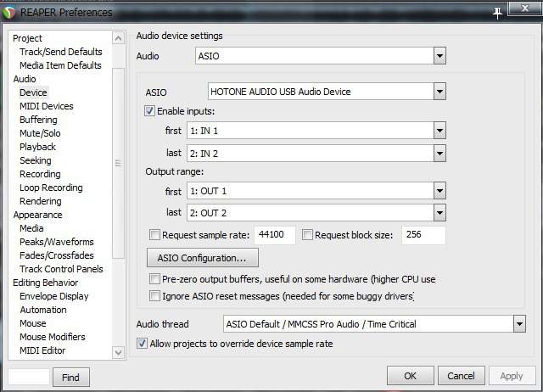Open Automation preferences page

(43, 310)
